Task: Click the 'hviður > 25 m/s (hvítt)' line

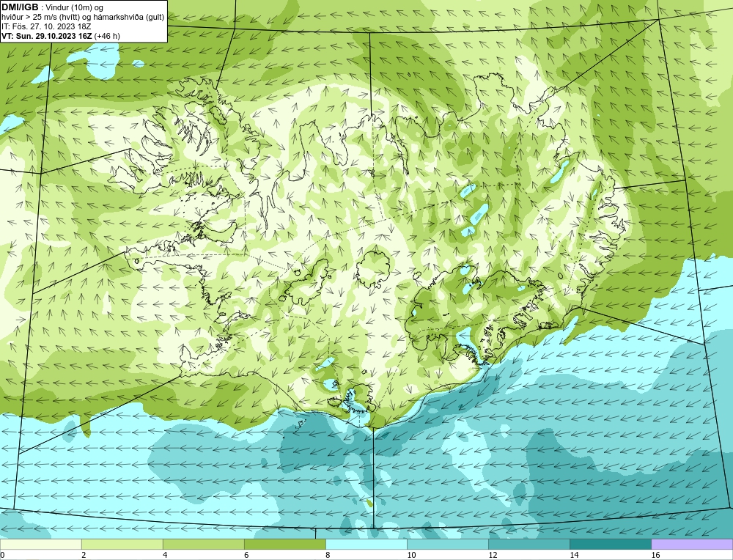Action: (83, 18)
